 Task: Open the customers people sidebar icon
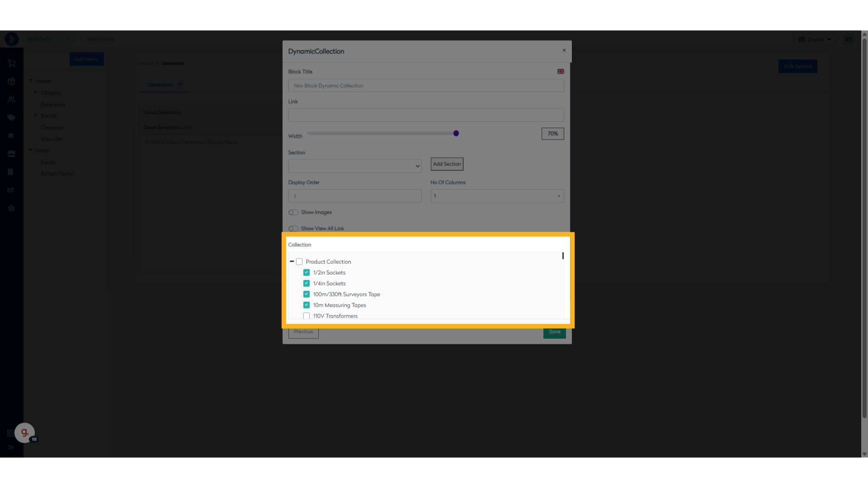coord(12,99)
